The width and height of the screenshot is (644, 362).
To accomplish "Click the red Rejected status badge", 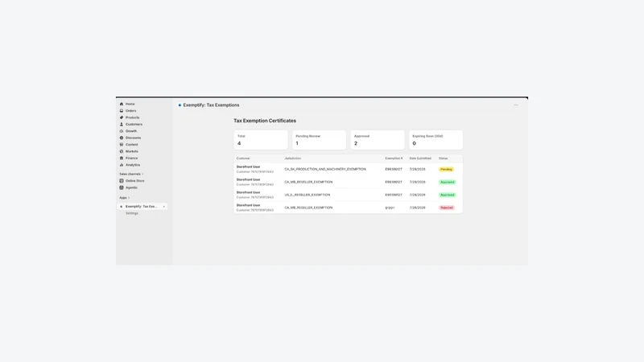I will tap(447, 208).
